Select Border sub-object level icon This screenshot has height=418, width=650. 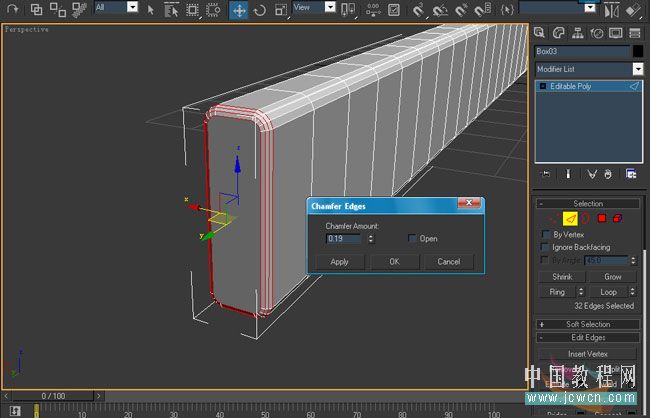(x=585, y=219)
